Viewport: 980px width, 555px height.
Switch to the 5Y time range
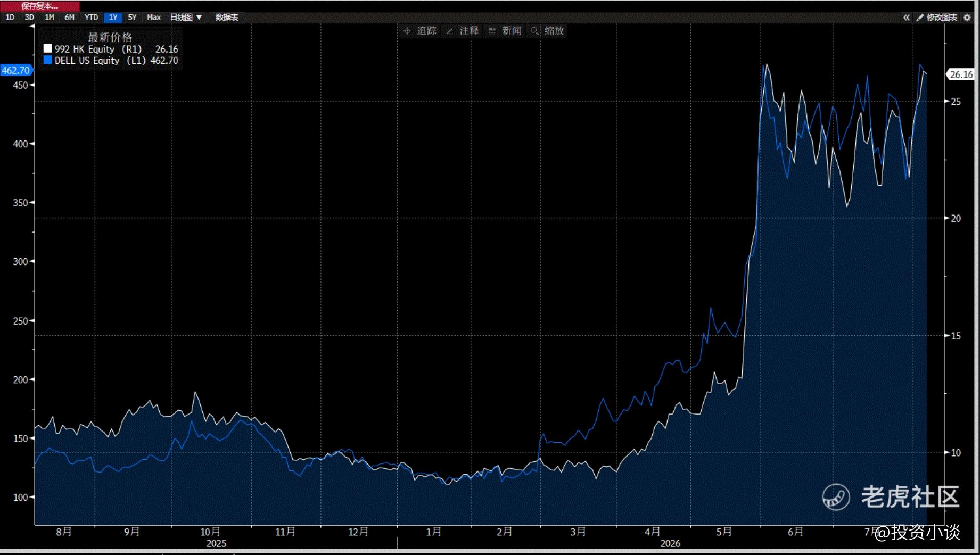tap(132, 18)
